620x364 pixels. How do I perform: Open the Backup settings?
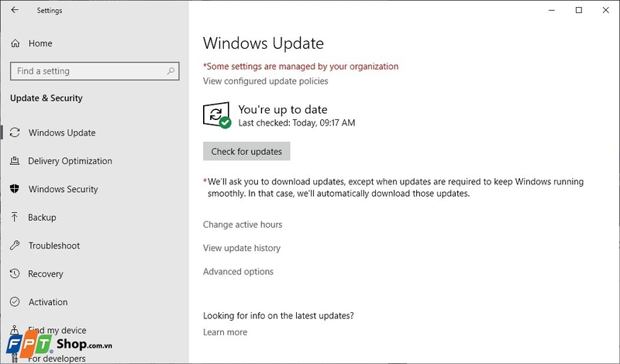click(42, 218)
